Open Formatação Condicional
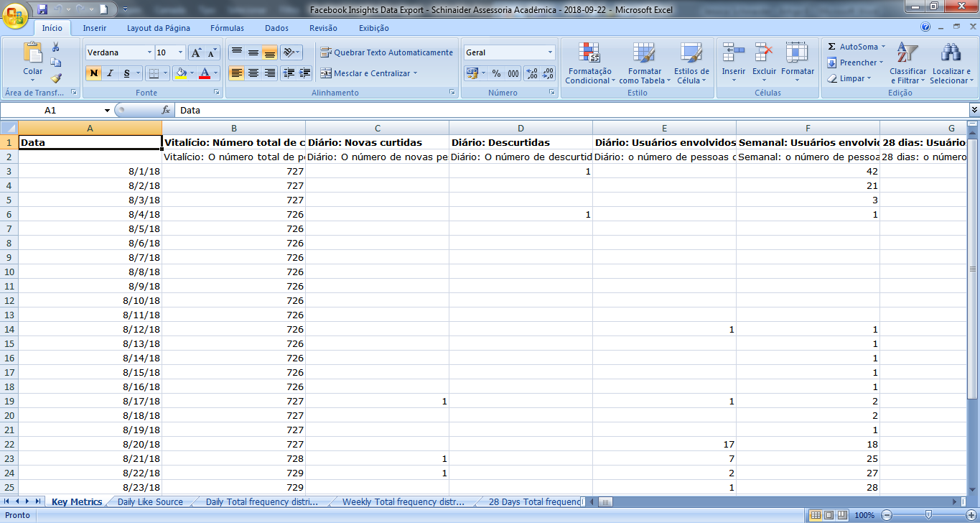Screen dimensions: 980x523 click(x=590, y=64)
